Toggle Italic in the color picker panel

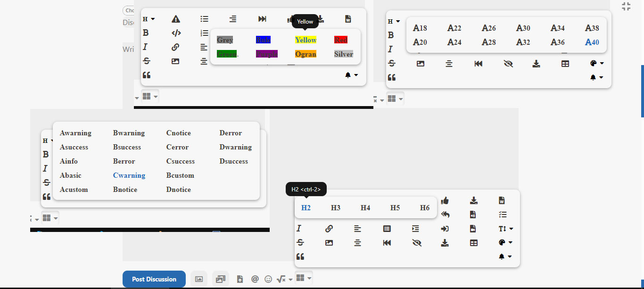point(145,47)
